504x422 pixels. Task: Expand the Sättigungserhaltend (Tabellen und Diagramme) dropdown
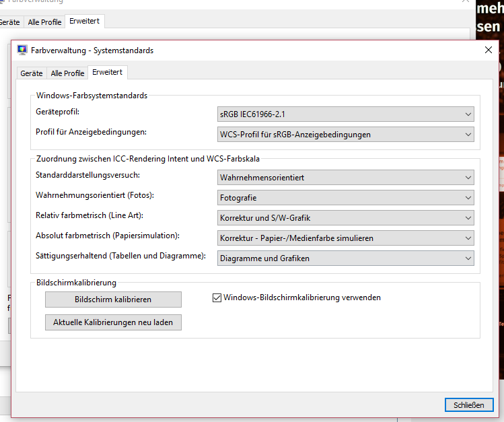(346, 258)
